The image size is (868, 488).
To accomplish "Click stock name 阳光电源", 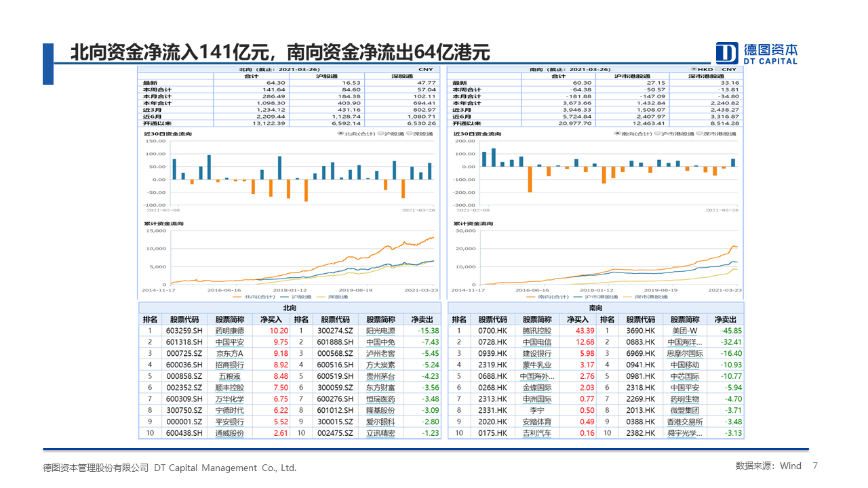I will click(380, 331).
